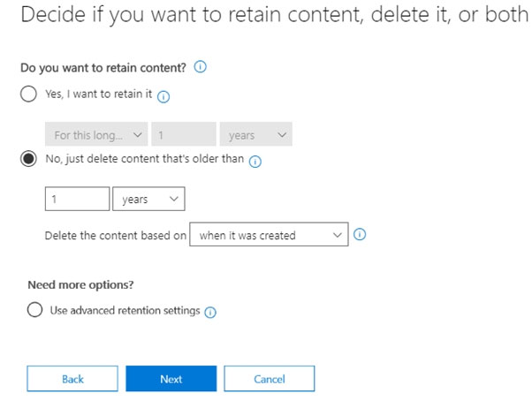Click the disabled retention duration number field
The height and width of the screenshot is (408, 532).
pyautogui.click(x=184, y=134)
